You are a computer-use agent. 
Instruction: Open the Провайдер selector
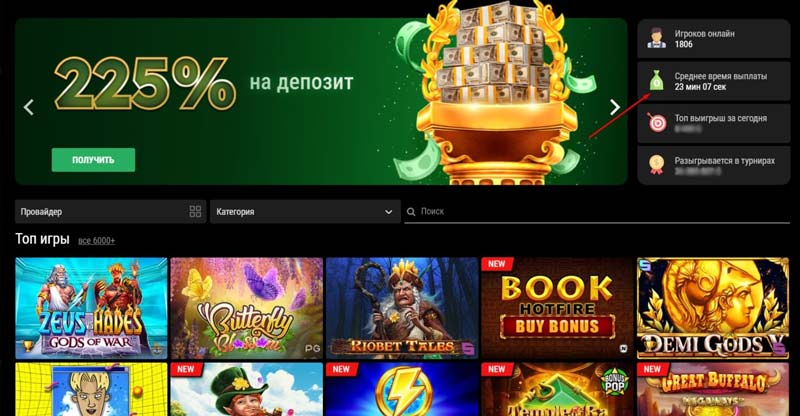(x=110, y=212)
